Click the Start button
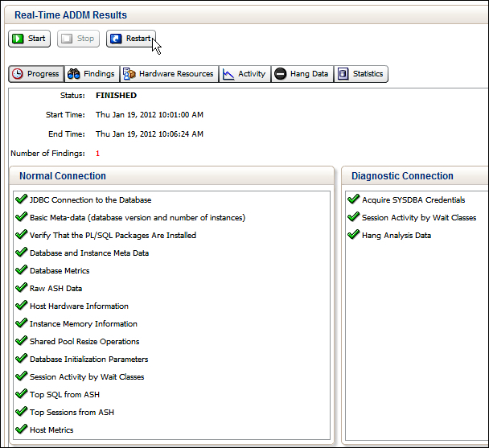 pos(29,39)
